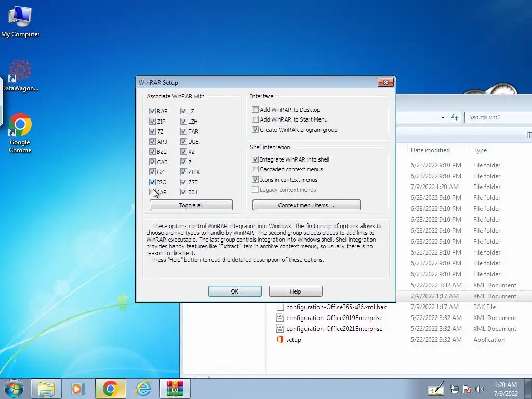Toggle the LZH association checkbox
The height and width of the screenshot is (399, 532).
click(x=183, y=121)
